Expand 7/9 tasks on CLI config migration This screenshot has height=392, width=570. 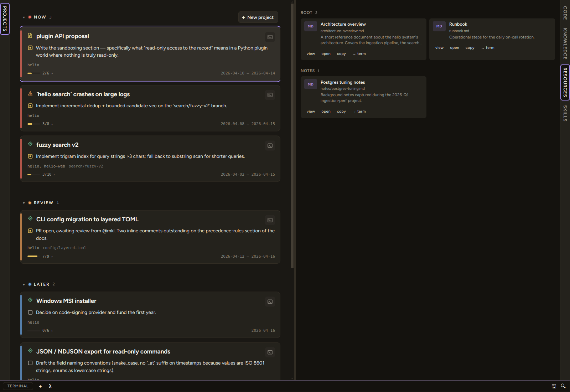point(47,257)
